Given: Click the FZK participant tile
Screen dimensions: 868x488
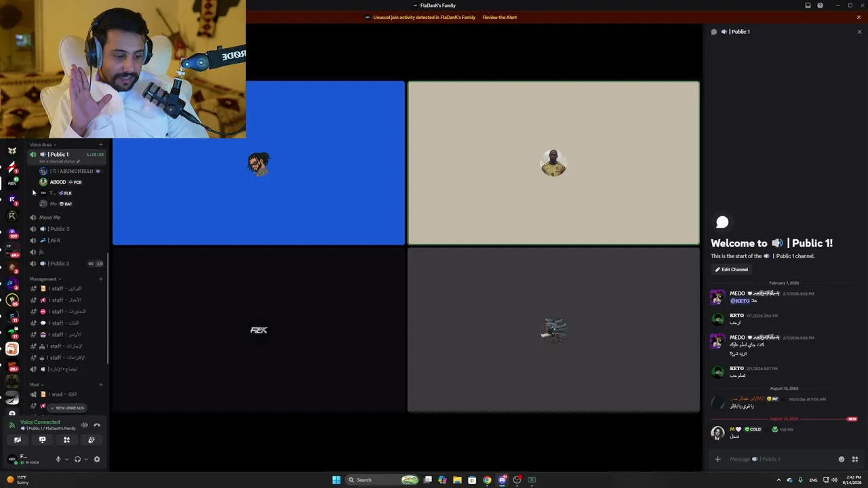Looking at the screenshot, I should click(258, 330).
